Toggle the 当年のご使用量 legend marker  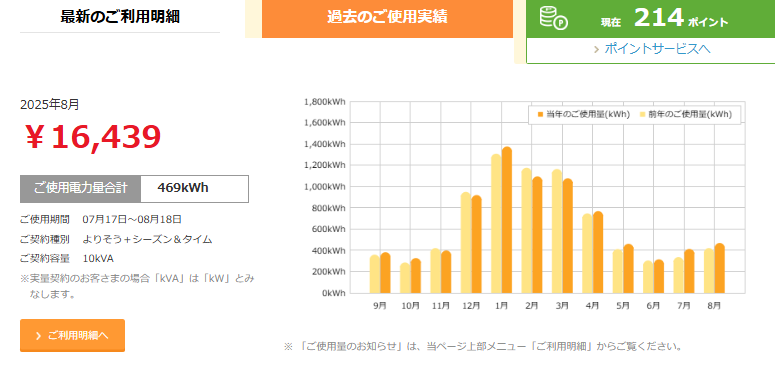tap(540, 114)
